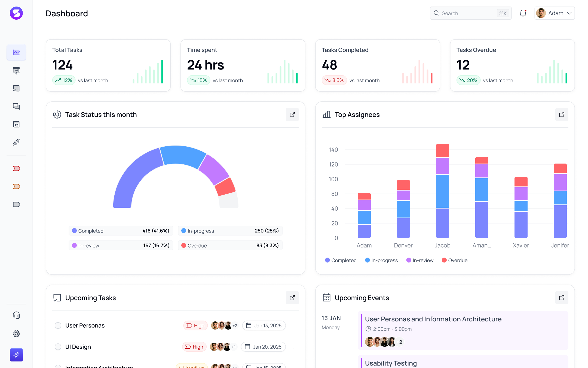Image resolution: width=588 pixels, height=368 pixels.
Task: Select the gray priority tag icon
Action: 16,204
